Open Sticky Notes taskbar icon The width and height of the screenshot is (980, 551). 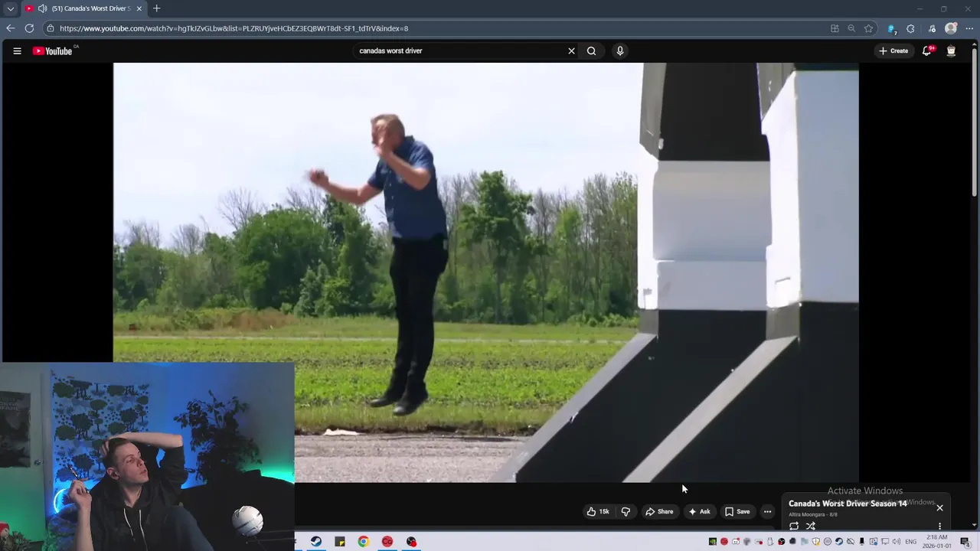click(340, 542)
